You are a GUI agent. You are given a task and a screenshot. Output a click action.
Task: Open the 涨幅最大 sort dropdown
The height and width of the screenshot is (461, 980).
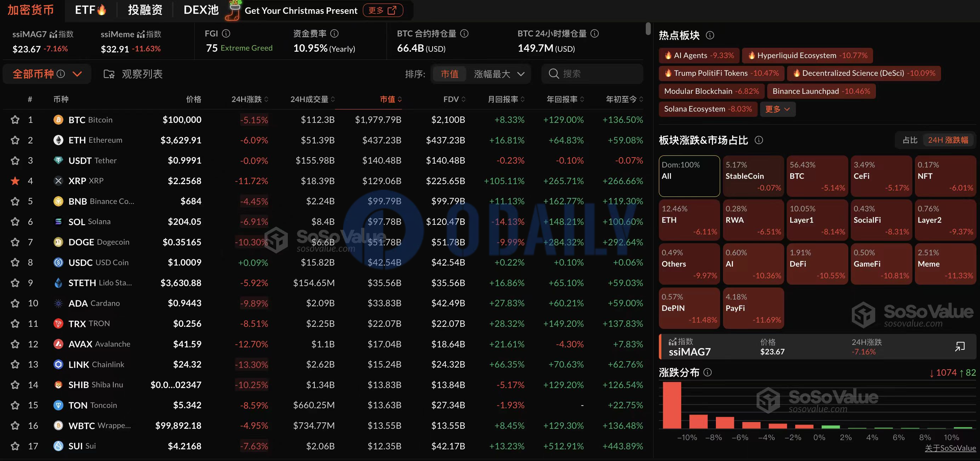(x=499, y=74)
